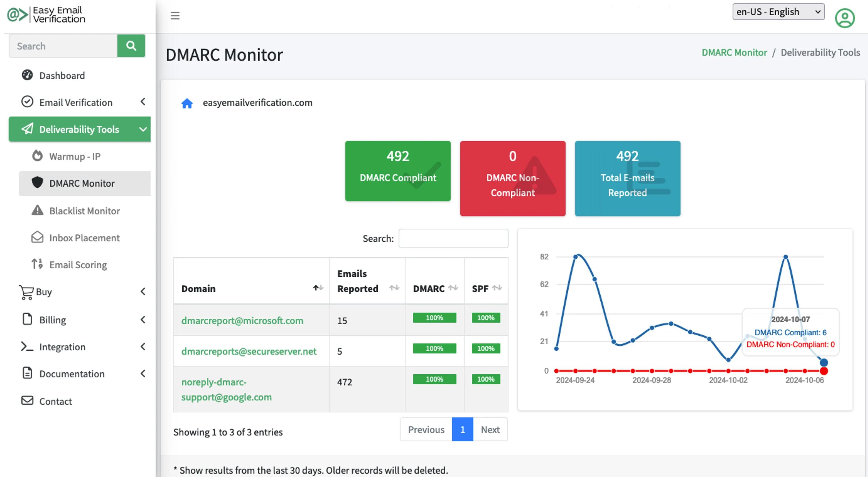Sort table by Domain column arrows
This screenshot has height=488, width=868.
pos(318,288)
